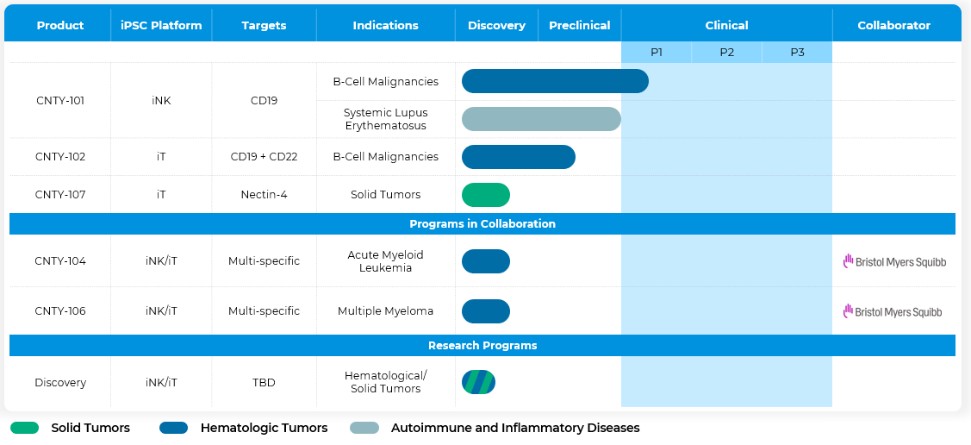Open the CNTY-101 product name
The image size is (971, 445).
point(60,100)
